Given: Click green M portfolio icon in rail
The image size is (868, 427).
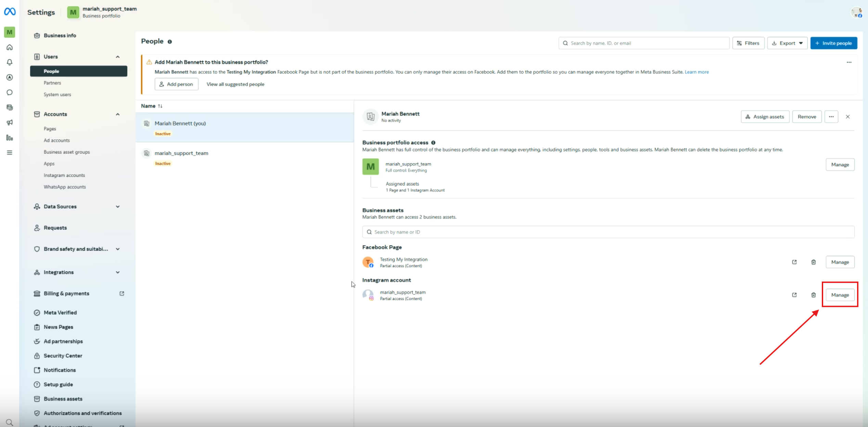Looking at the screenshot, I should pyautogui.click(x=10, y=32).
